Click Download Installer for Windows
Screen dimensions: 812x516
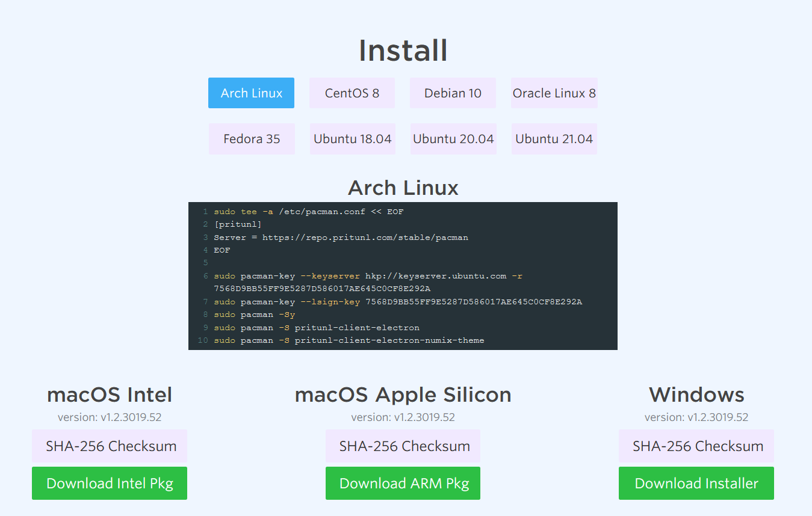click(696, 484)
